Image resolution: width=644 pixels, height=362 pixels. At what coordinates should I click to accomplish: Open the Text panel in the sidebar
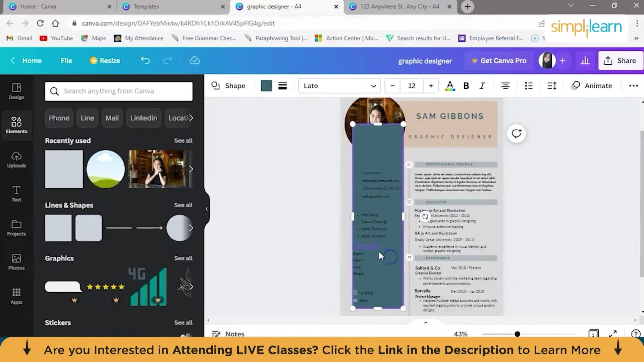point(16,194)
